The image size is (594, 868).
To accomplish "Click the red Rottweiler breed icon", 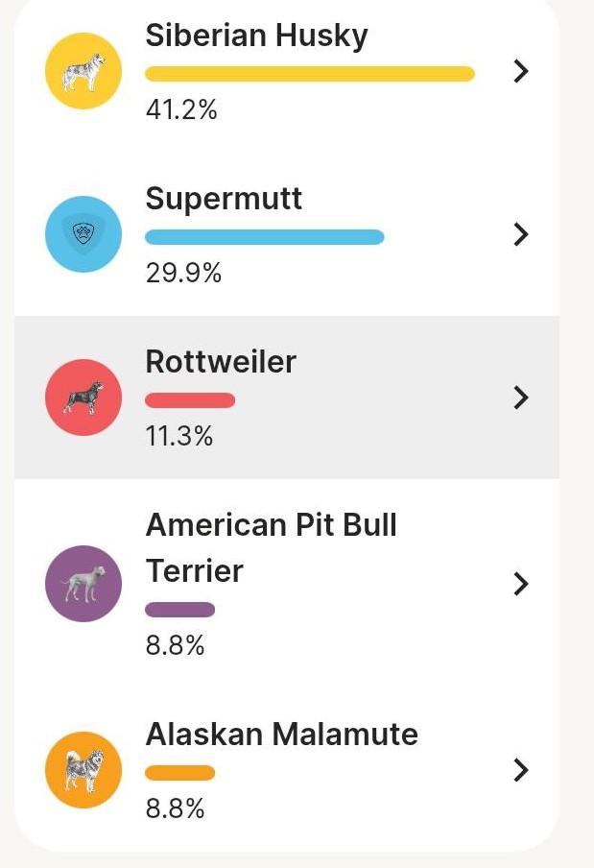I will 83,398.
